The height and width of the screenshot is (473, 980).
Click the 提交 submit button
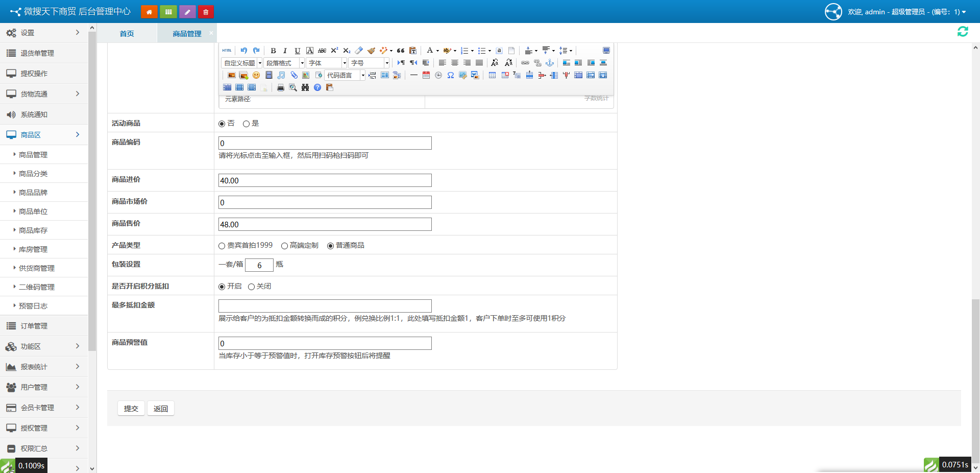131,409
